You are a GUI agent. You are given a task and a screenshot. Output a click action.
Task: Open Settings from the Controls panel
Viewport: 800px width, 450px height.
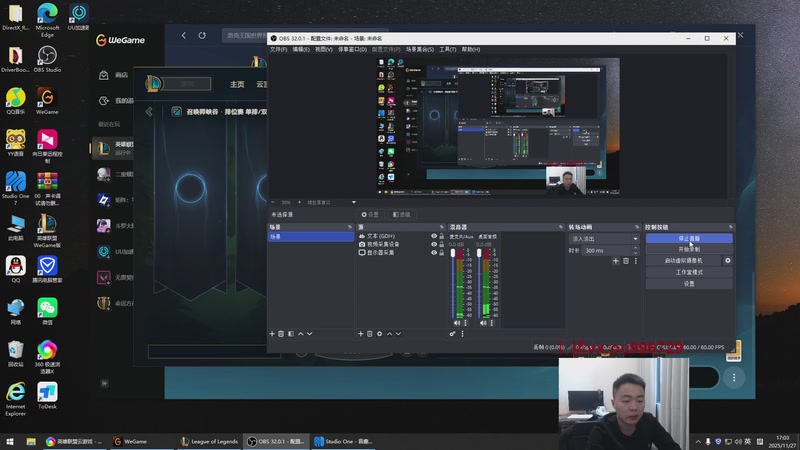[x=689, y=284]
